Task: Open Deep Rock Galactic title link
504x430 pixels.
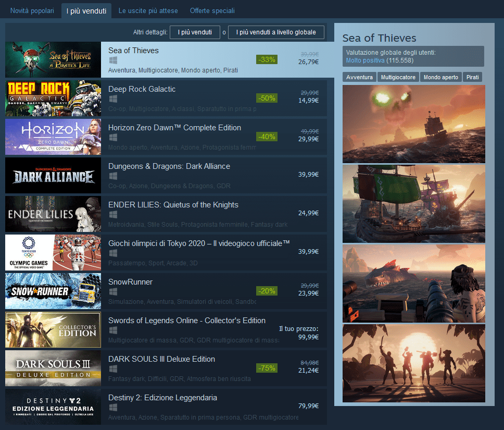Action: [x=142, y=89]
